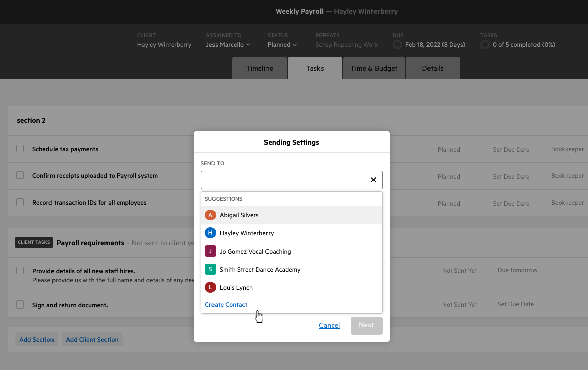This screenshot has height=370, width=588.
Task: Clear the Send To field with X icon
Action: click(x=373, y=180)
